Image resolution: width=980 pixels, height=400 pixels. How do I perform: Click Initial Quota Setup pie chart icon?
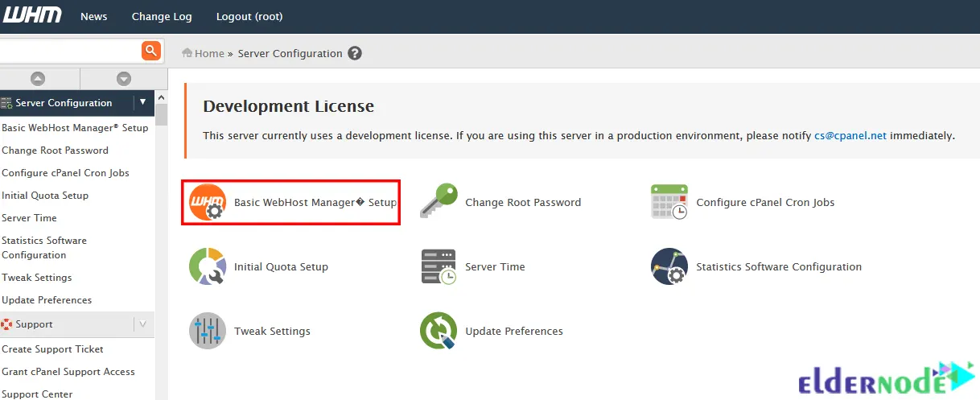(x=208, y=266)
